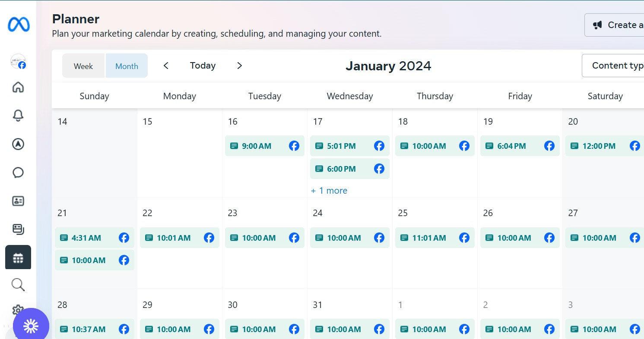Image resolution: width=644 pixels, height=339 pixels.
Task: Expand '+ 1 more' posts on January 17
Action: tap(329, 191)
